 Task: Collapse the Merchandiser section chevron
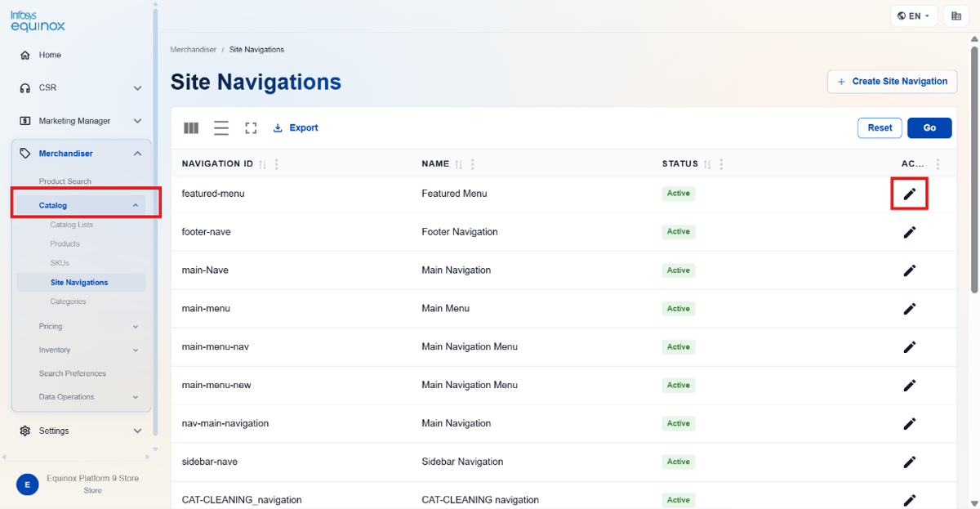click(137, 154)
